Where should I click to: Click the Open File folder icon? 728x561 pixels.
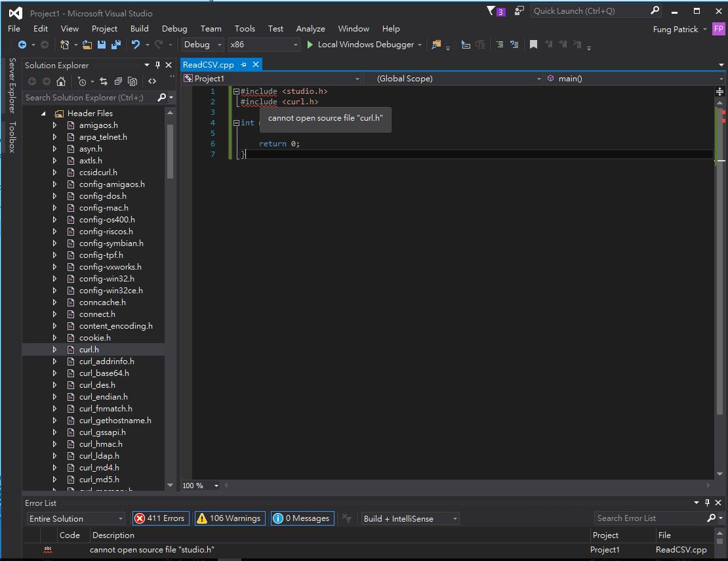point(87,45)
